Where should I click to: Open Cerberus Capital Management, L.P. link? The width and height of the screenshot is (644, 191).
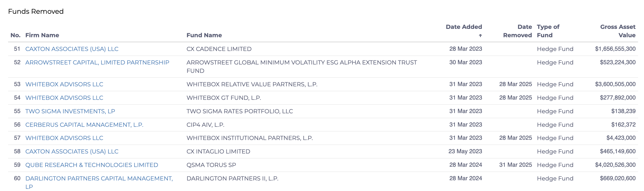click(x=84, y=125)
